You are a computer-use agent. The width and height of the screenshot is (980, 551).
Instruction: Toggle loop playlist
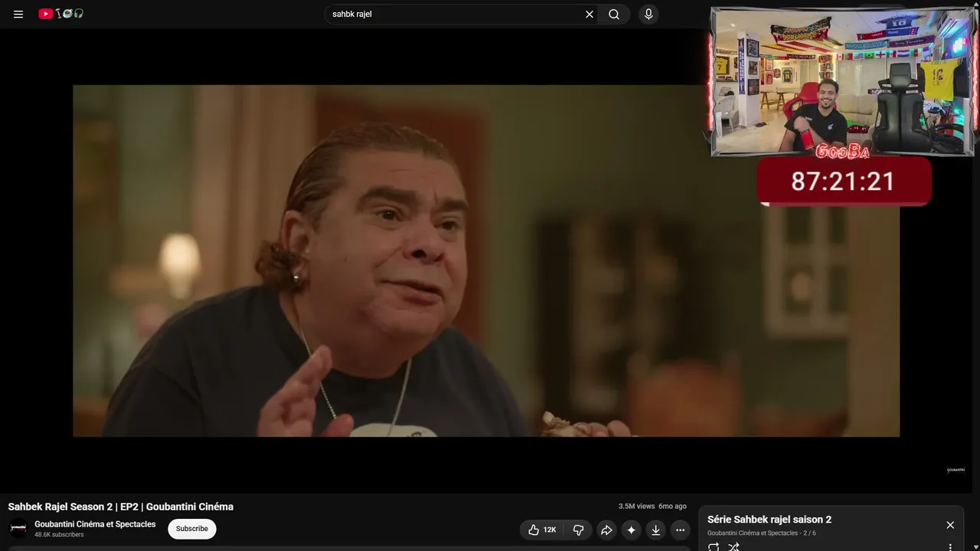point(714,546)
